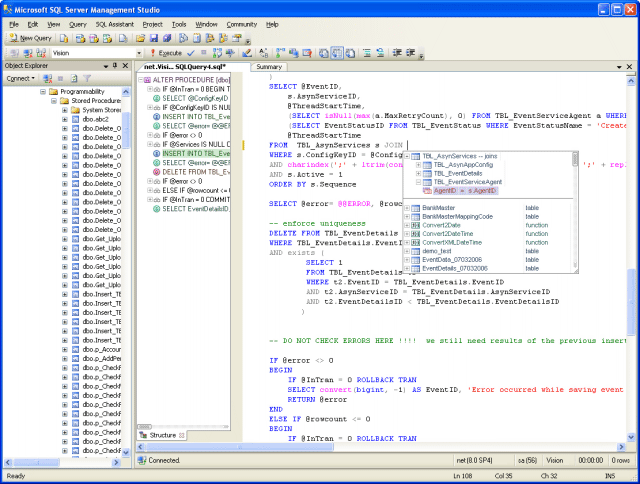
Task: Expand the dbo.abc2 procedure node
Action: pyautogui.click(x=65, y=119)
